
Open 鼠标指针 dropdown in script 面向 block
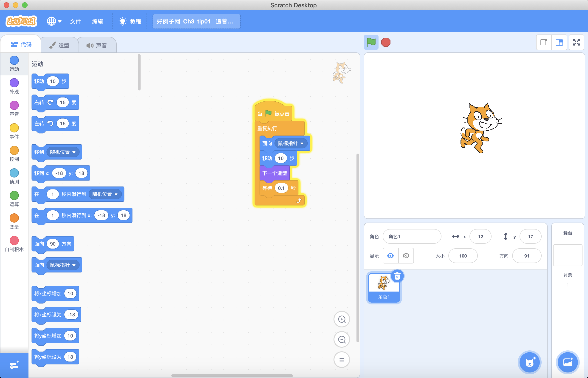coord(291,143)
